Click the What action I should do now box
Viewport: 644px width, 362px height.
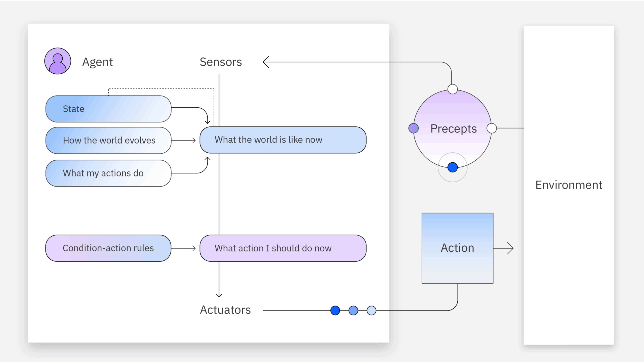(283, 248)
